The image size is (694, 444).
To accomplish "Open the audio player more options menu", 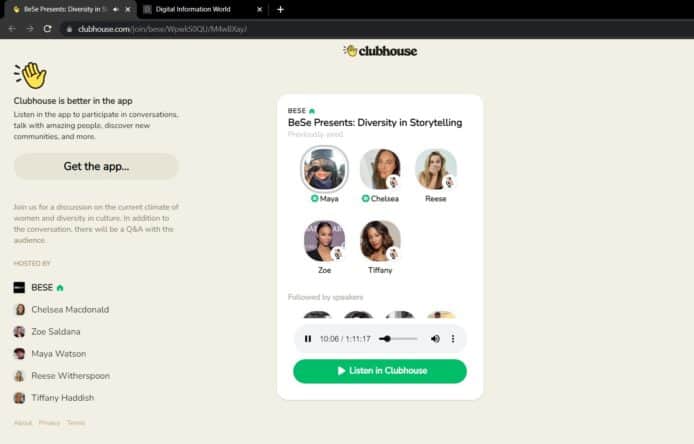I will [453, 339].
